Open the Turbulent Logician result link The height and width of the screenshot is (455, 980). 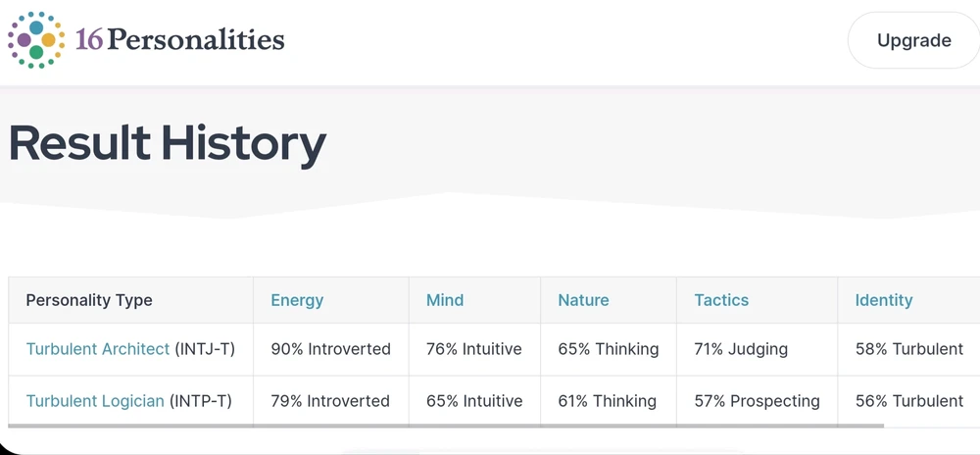click(x=95, y=401)
